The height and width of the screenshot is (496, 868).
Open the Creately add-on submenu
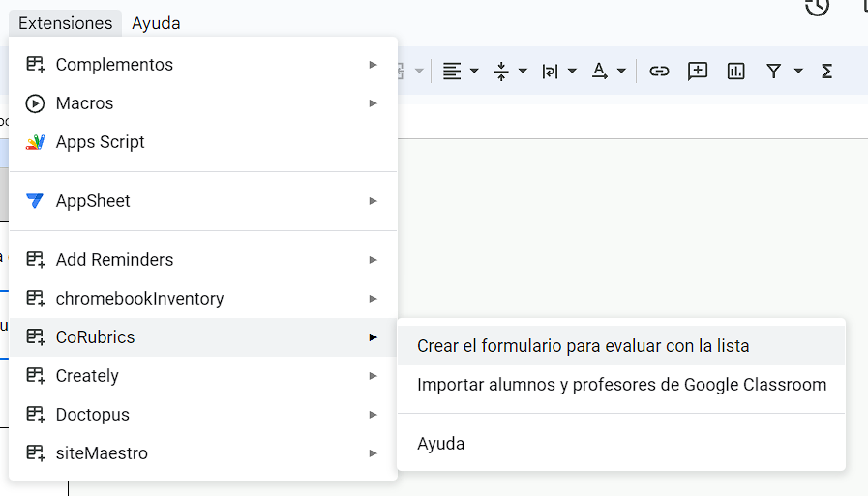click(203, 376)
